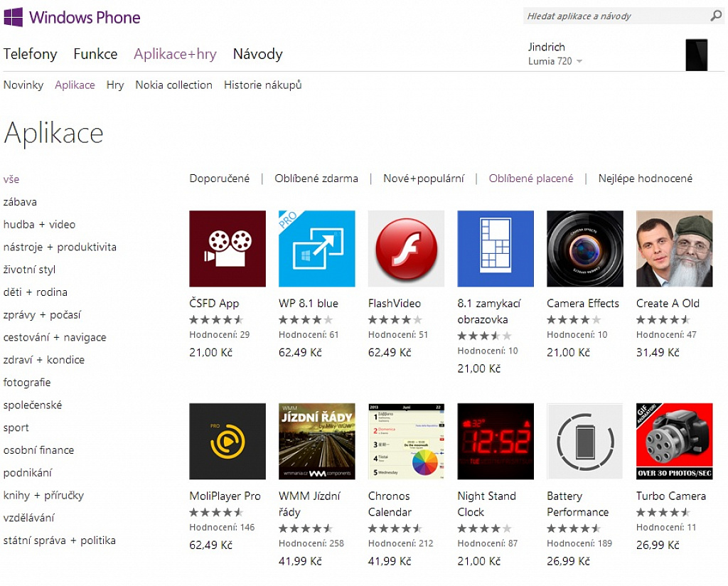Screen dimensions: 728x586
Task: Open the Telefony top menu
Action: pos(30,54)
